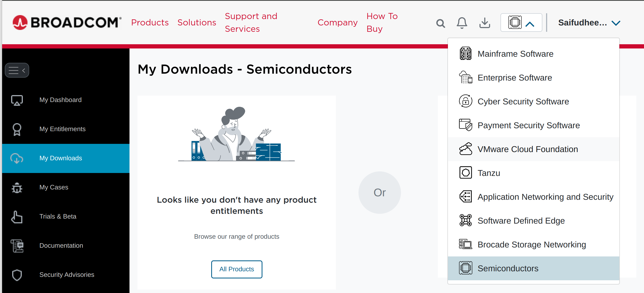The width and height of the screenshot is (644, 293).
Task: Click the Documentation sidebar icon
Action: pos(17,246)
